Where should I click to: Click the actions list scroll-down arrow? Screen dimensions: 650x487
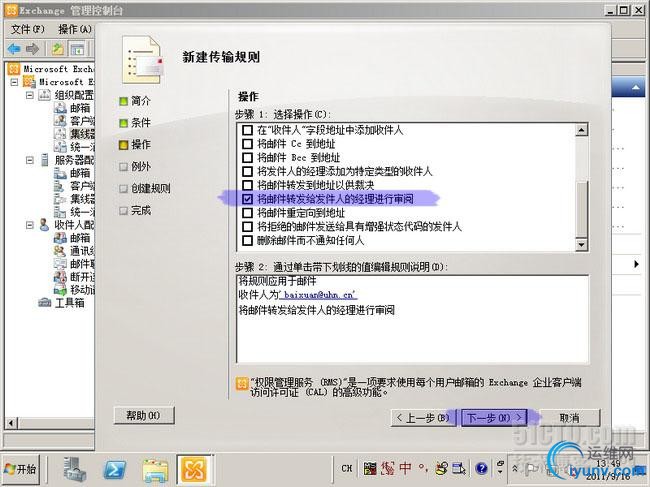[x=582, y=245]
